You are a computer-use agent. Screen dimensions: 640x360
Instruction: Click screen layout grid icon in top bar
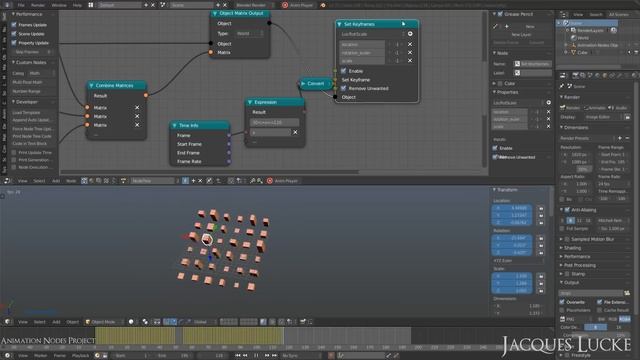point(91,5)
